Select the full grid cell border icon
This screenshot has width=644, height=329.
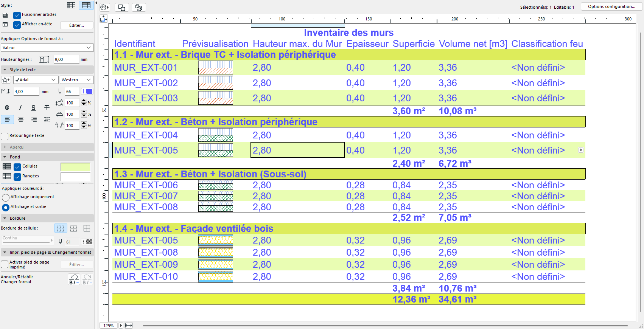point(87,228)
